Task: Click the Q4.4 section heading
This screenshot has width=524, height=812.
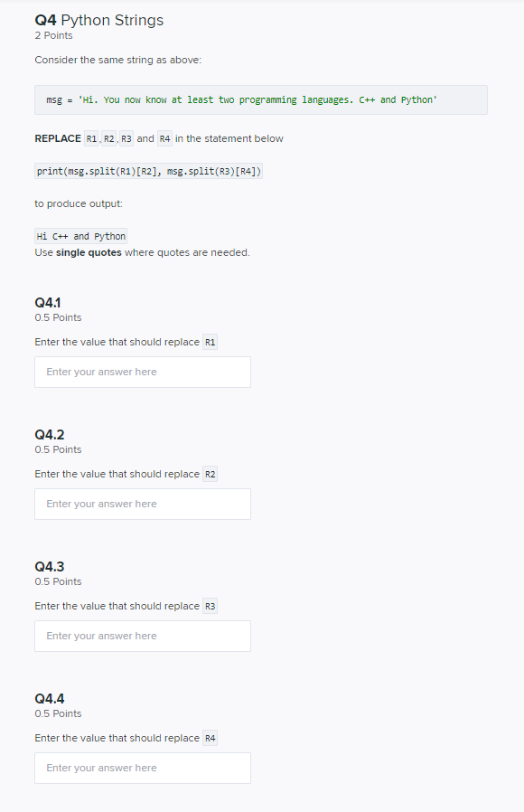Action: tap(50, 698)
